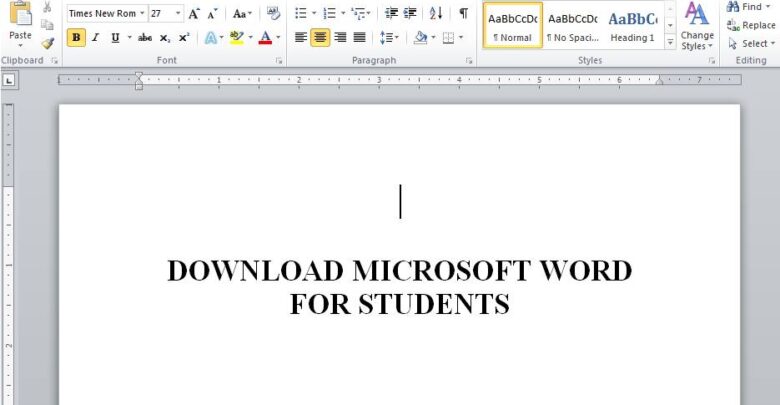
Task: Toggle Strikethrough formatting
Action: 145,37
